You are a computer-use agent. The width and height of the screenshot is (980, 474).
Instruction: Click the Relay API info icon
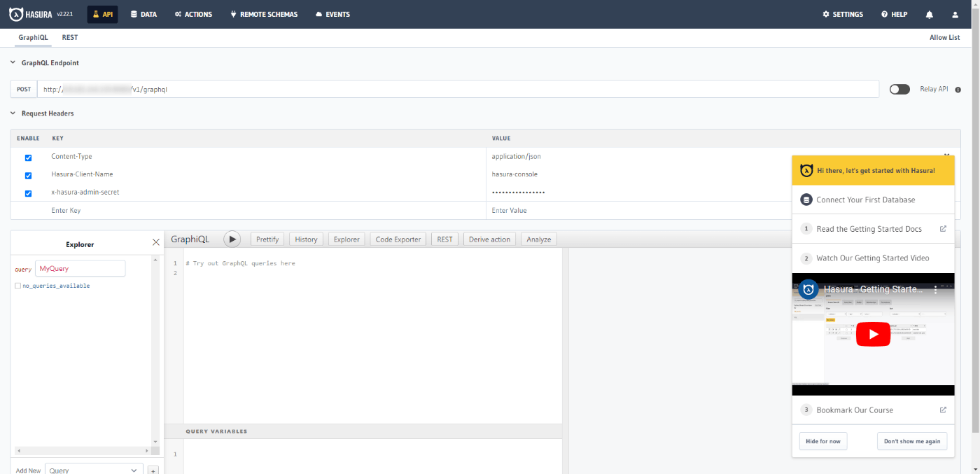(x=958, y=90)
